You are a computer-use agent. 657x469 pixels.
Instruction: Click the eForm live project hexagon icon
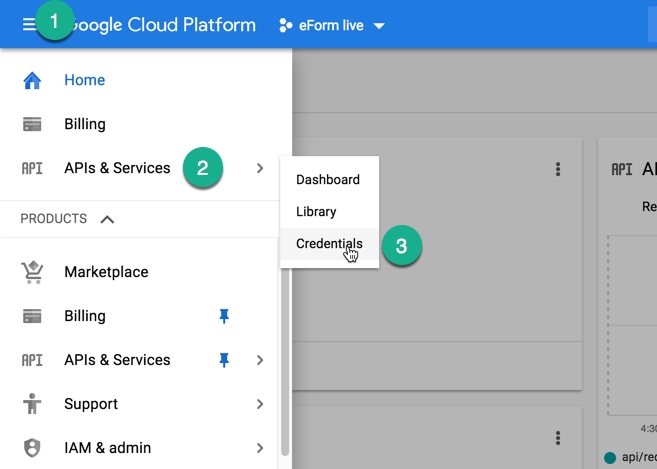pyautogui.click(x=285, y=25)
